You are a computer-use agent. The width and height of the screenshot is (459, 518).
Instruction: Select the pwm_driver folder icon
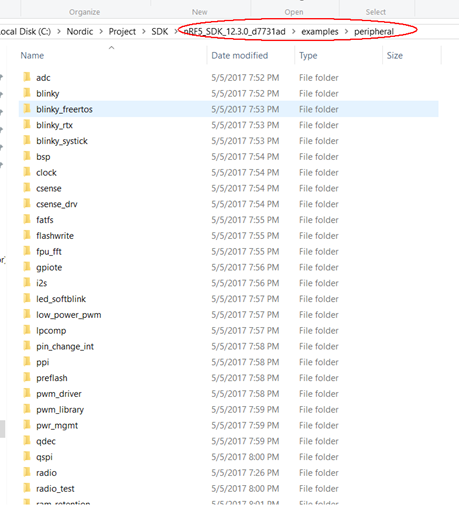point(27,393)
